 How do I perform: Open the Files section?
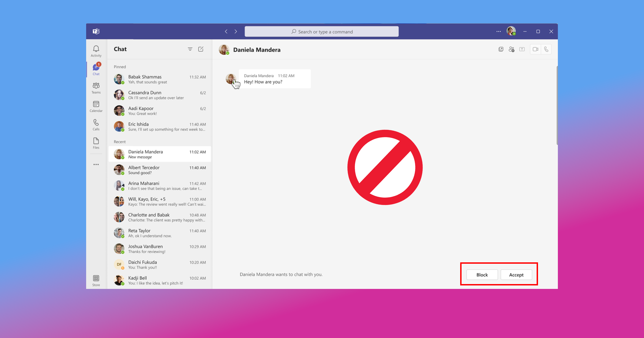coord(96,143)
